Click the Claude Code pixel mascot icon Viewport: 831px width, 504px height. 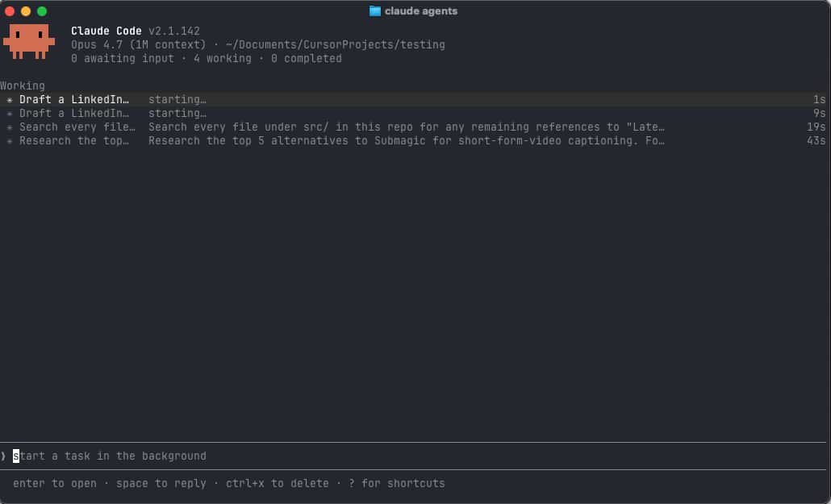point(28,41)
